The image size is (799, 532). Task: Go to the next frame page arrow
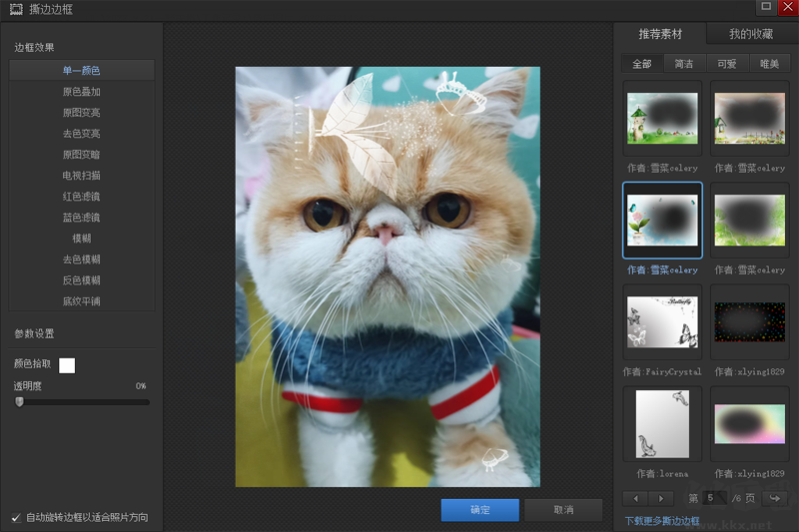coord(661,498)
